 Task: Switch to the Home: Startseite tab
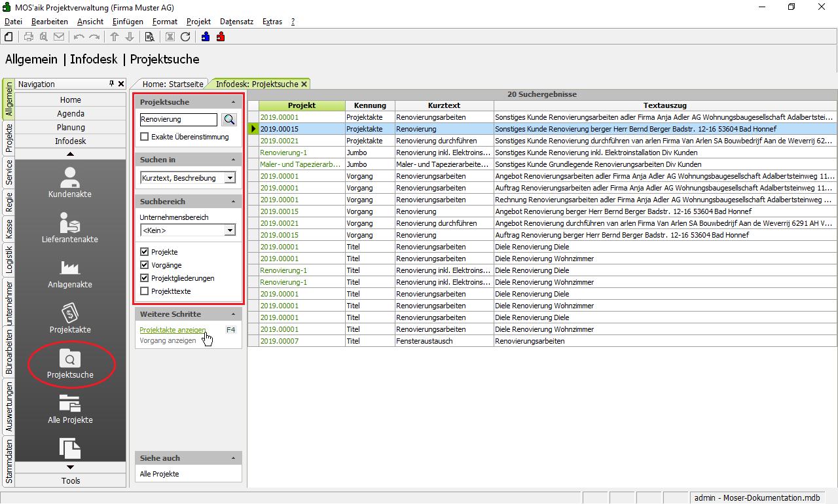[172, 84]
